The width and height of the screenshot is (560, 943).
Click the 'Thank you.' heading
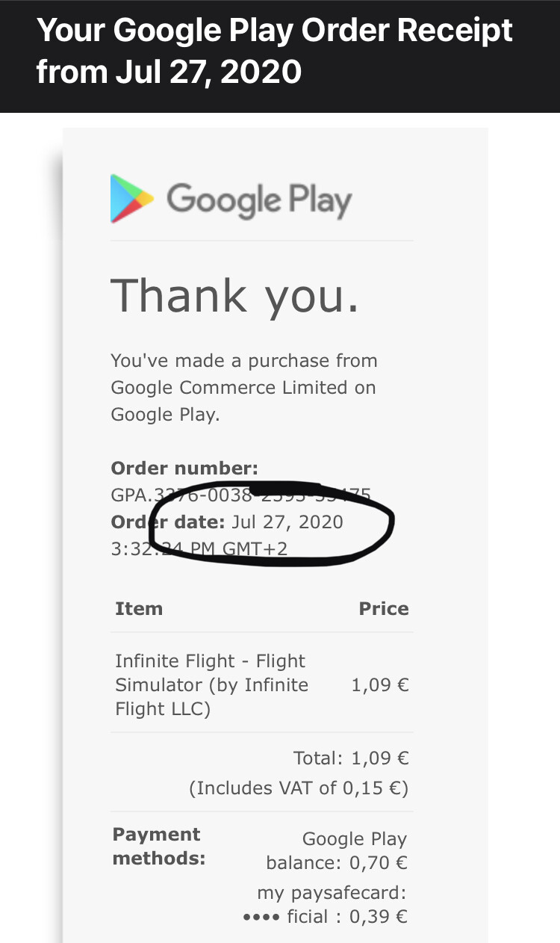tap(235, 295)
